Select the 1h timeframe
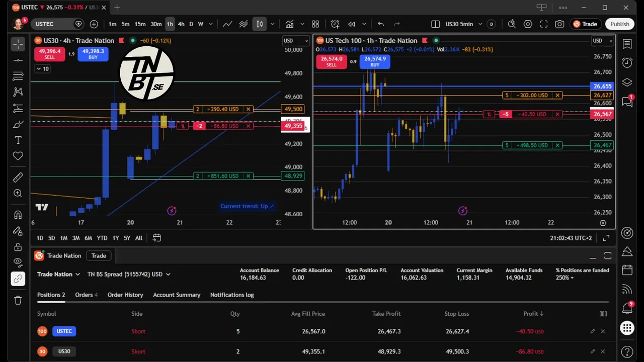The image size is (644, 362). click(170, 24)
